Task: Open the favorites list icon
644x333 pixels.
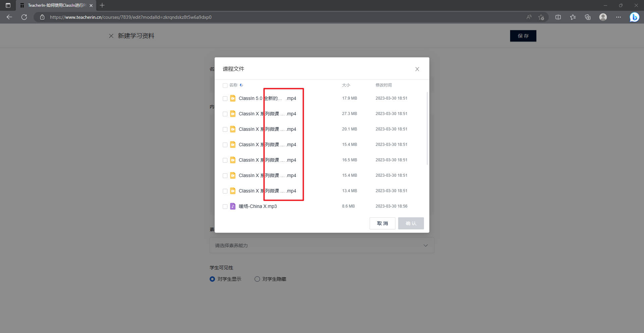Action: (x=573, y=17)
